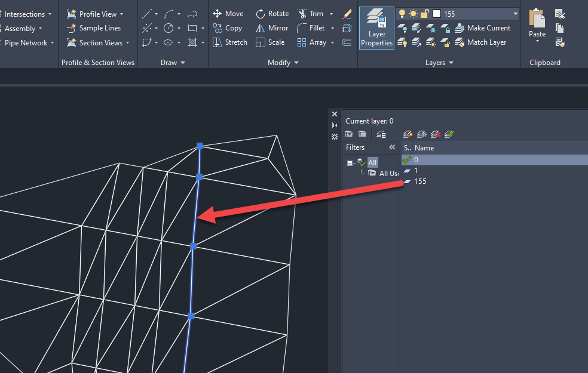
Task: Toggle the layer on/off lightbulb icon
Action: click(402, 14)
